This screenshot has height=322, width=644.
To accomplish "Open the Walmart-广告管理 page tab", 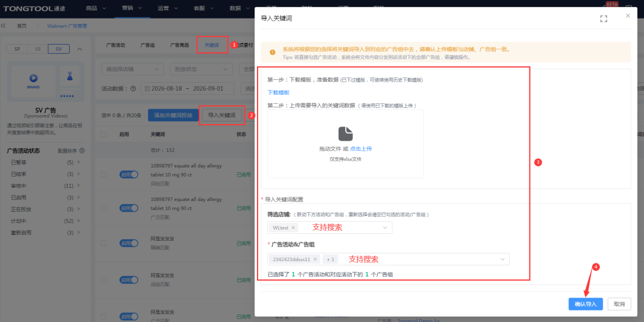I will 67,26.
